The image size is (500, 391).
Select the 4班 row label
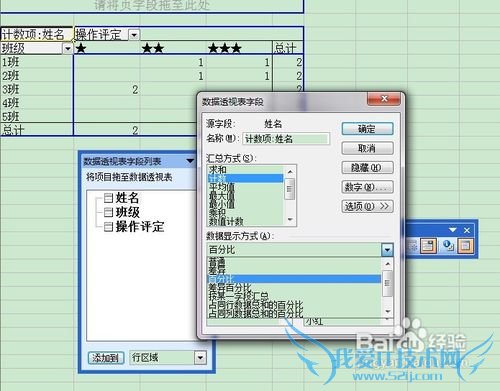[x=37, y=103]
